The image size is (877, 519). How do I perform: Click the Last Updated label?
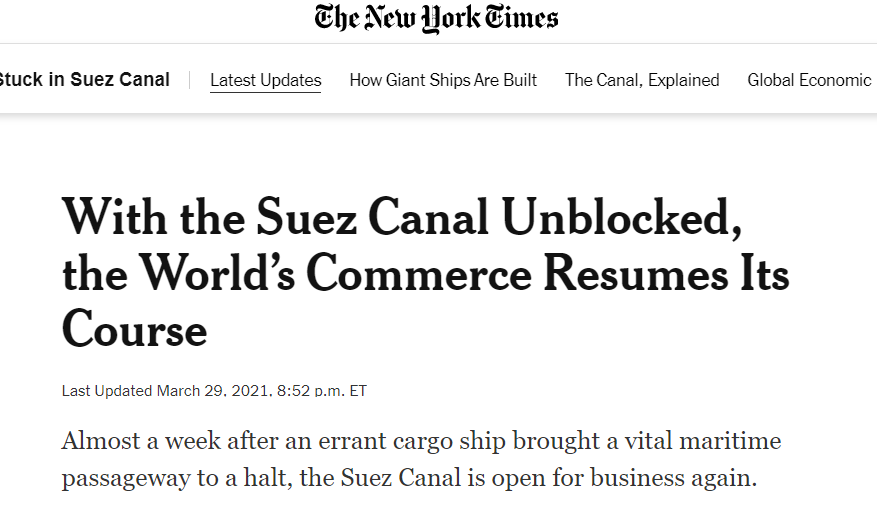coord(107,391)
